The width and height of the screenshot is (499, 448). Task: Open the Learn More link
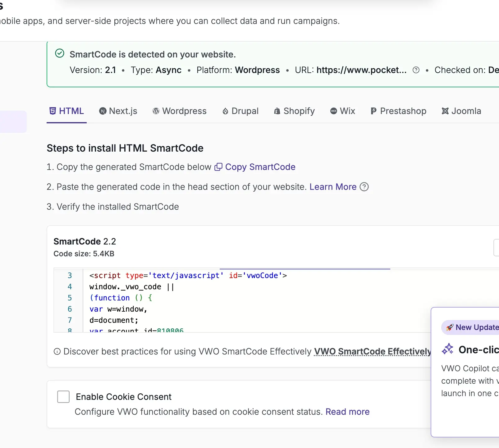pyautogui.click(x=333, y=187)
